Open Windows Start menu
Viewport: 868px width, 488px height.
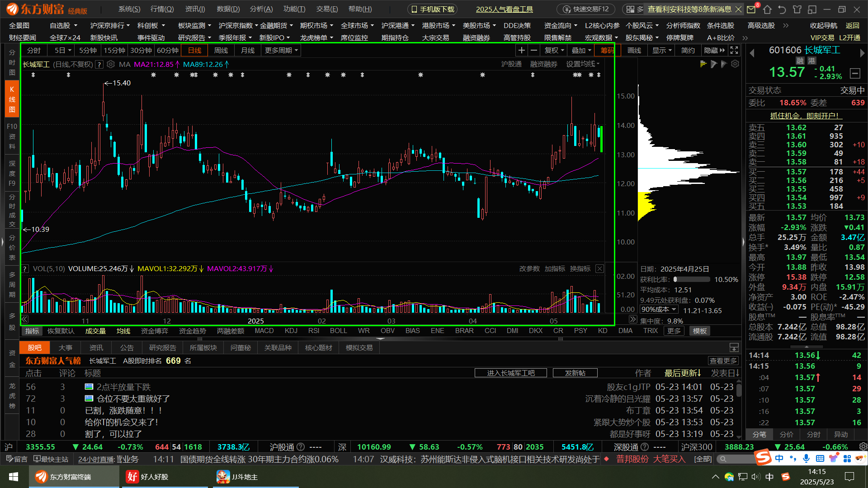(x=14, y=477)
